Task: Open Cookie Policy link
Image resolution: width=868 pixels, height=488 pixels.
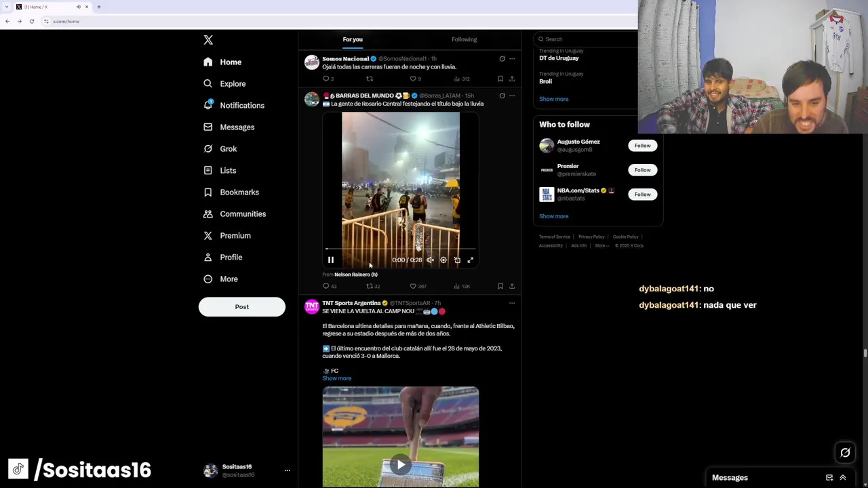Action: tap(625, 237)
